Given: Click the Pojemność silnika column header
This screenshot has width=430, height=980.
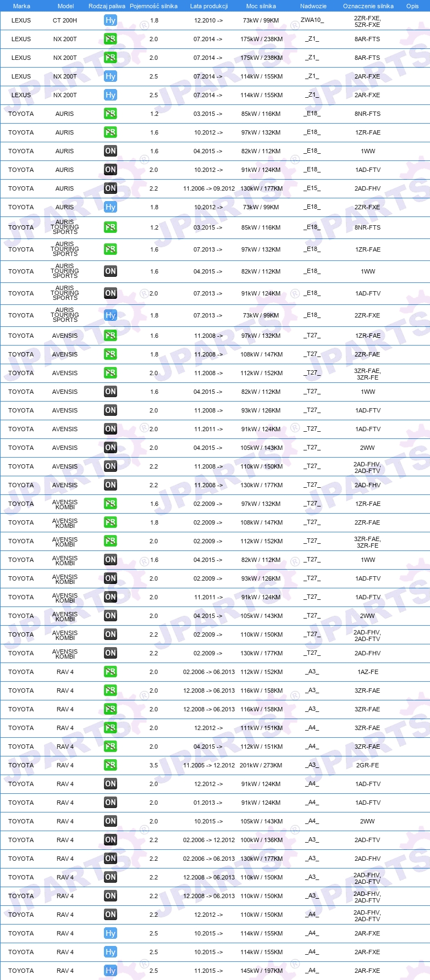Looking at the screenshot, I should [153, 6].
